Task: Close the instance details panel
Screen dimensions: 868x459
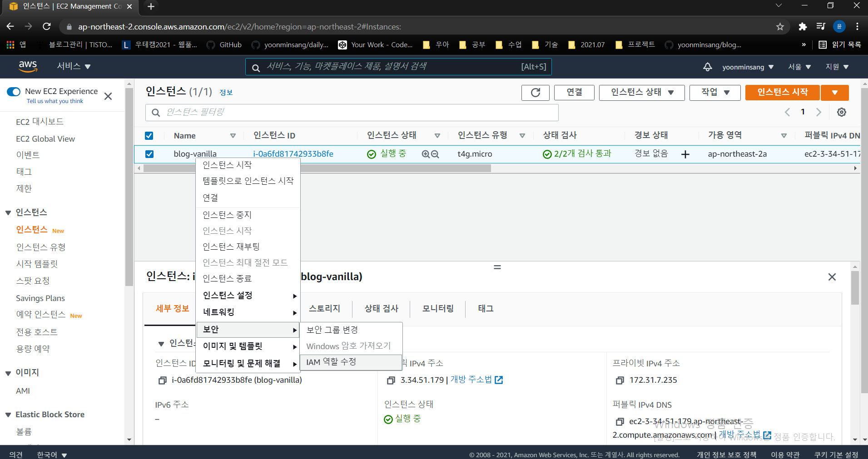Action: [832, 277]
